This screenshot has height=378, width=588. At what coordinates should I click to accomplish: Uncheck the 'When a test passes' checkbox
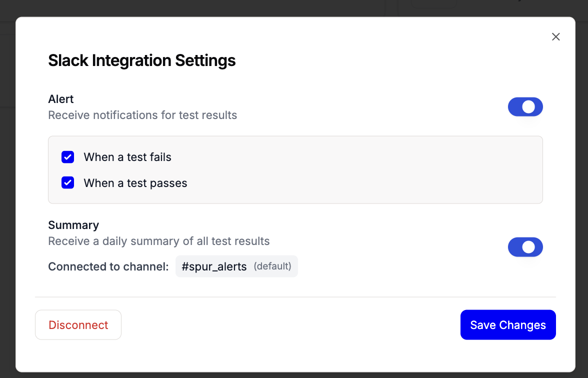tap(68, 183)
